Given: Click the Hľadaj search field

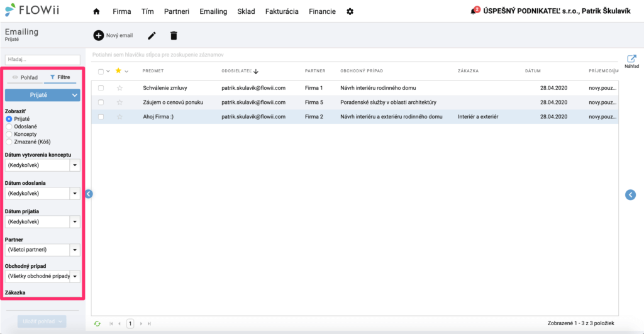Looking at the screenshot, I should (x=42, y=60).
